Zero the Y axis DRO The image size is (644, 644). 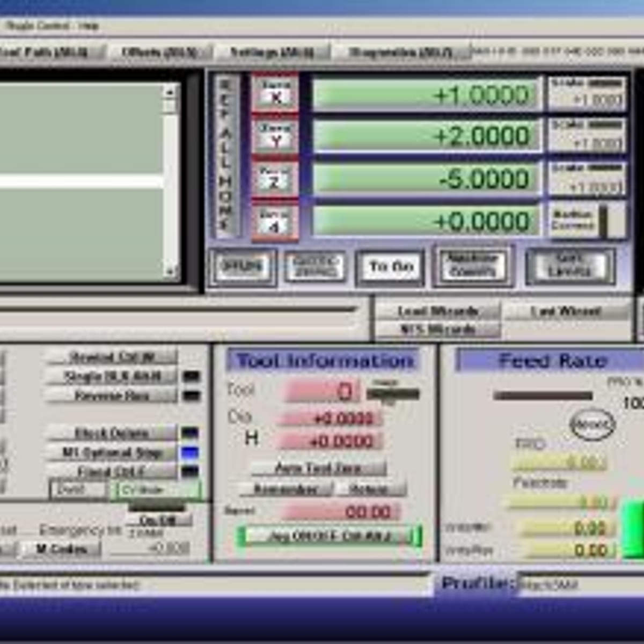pyautogui.click(x=274, y=136)
